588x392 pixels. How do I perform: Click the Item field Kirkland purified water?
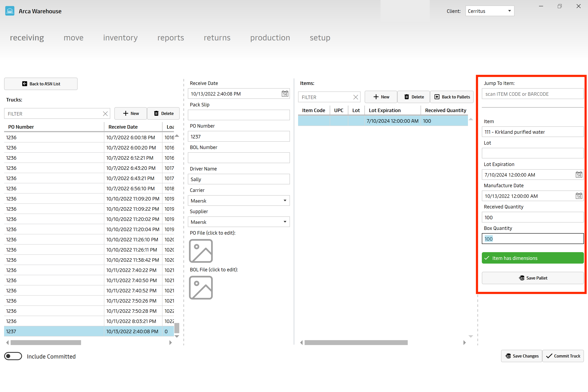click(533, 132)
